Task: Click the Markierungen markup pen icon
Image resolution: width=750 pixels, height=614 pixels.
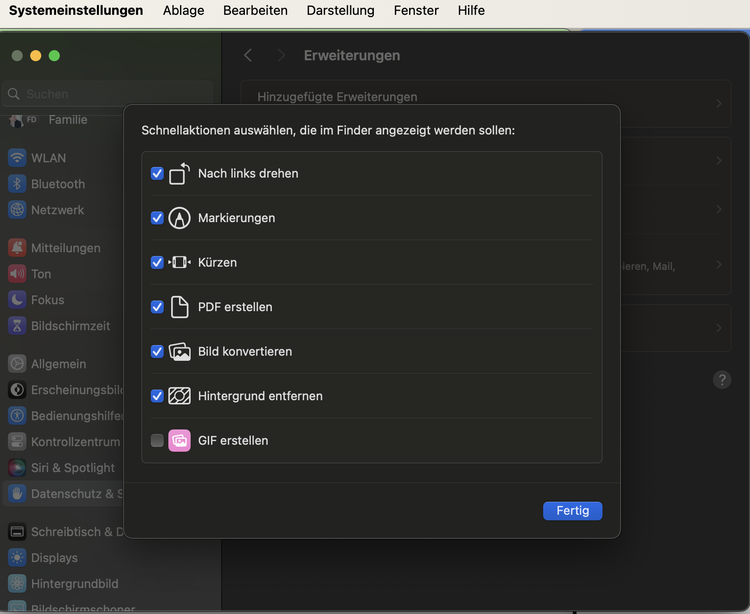Action: (x=179, y=218)
